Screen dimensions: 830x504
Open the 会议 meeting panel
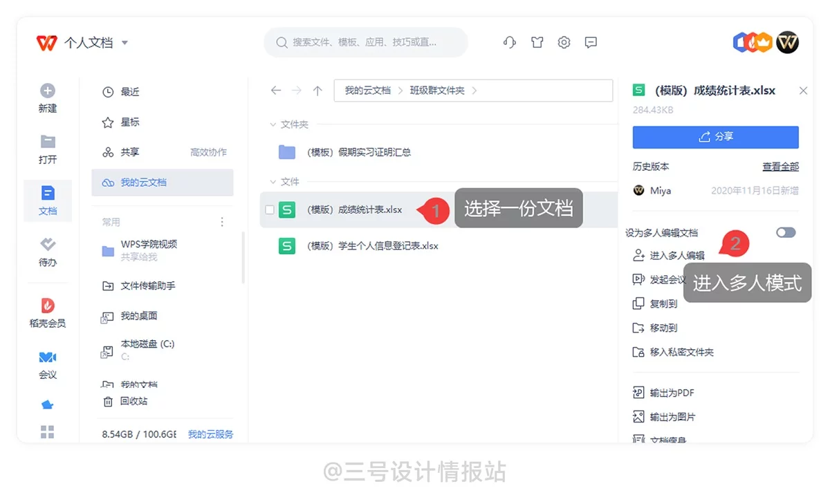47,358
